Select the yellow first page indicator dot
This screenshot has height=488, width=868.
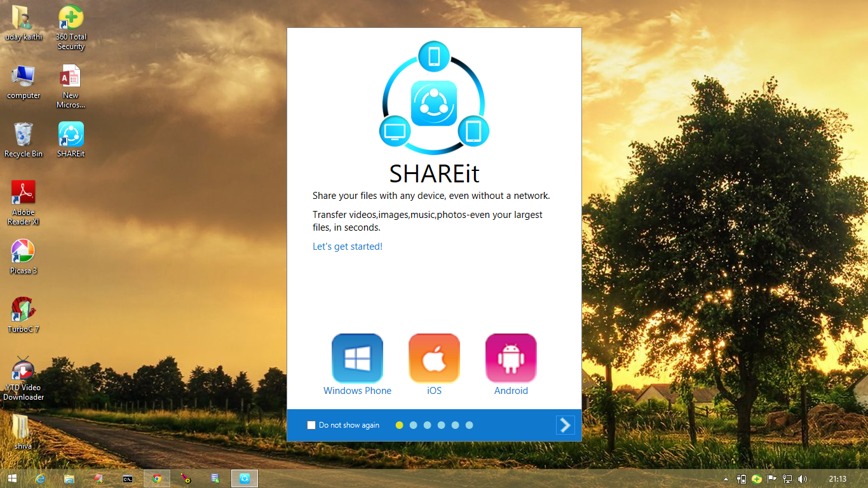(x=399, y=425)
